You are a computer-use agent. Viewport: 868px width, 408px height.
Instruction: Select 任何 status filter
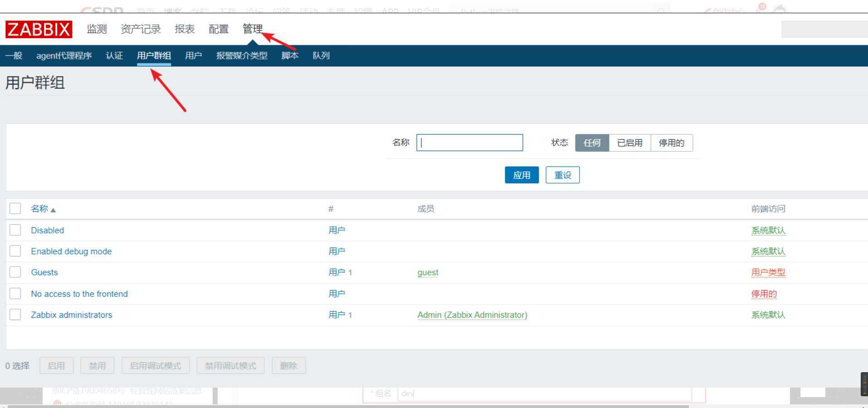[592, 143]
